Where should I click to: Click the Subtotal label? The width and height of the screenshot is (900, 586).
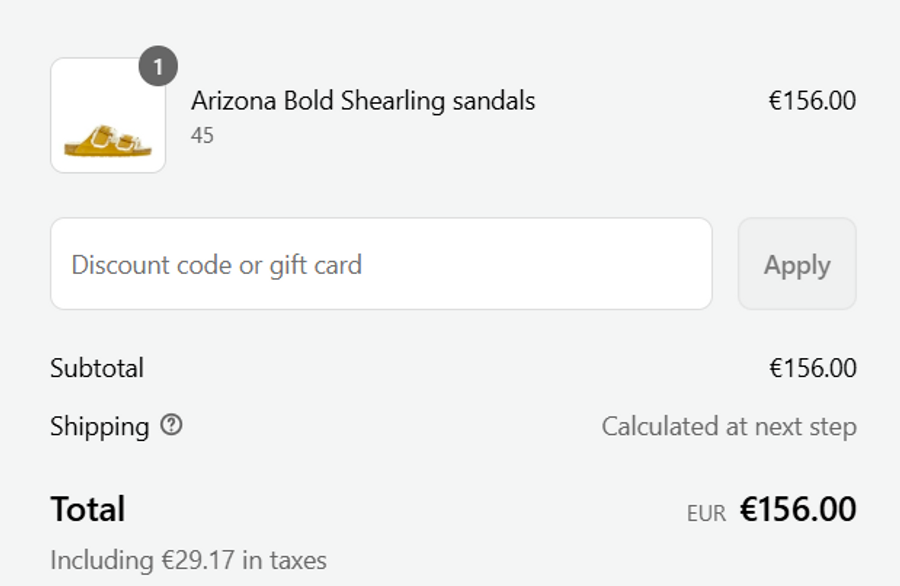click(x=97, y=368)
